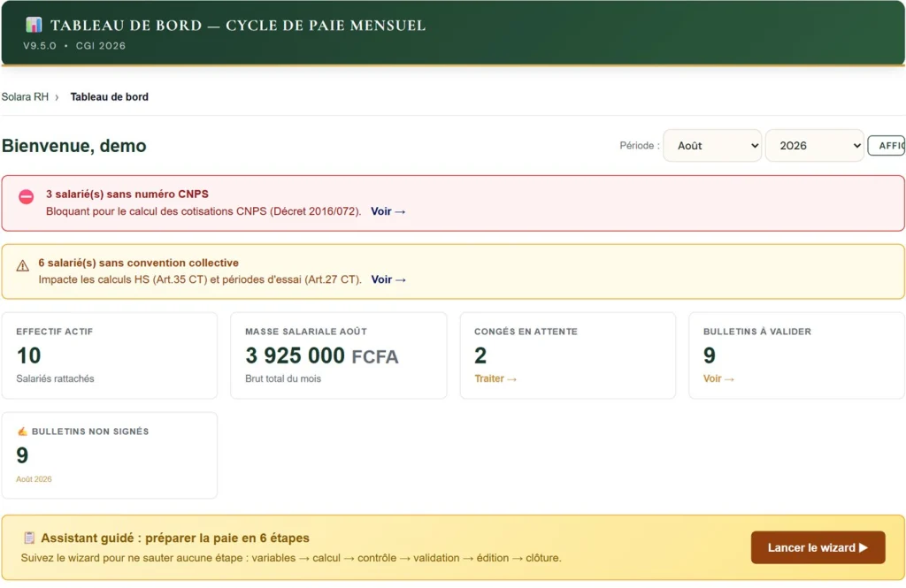
Task: Click the Masse salariale août amount 3 925 000 FCFA
Action: tap(322, 355)
